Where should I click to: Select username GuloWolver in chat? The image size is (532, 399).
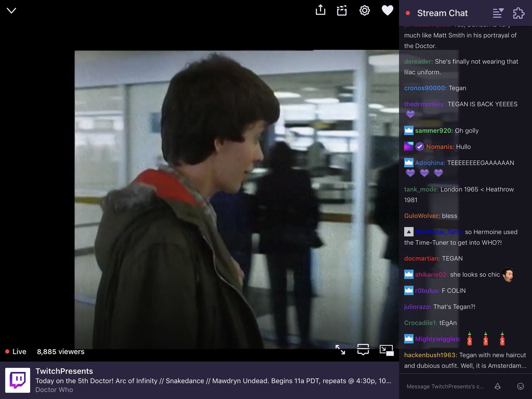coord(422,216)
